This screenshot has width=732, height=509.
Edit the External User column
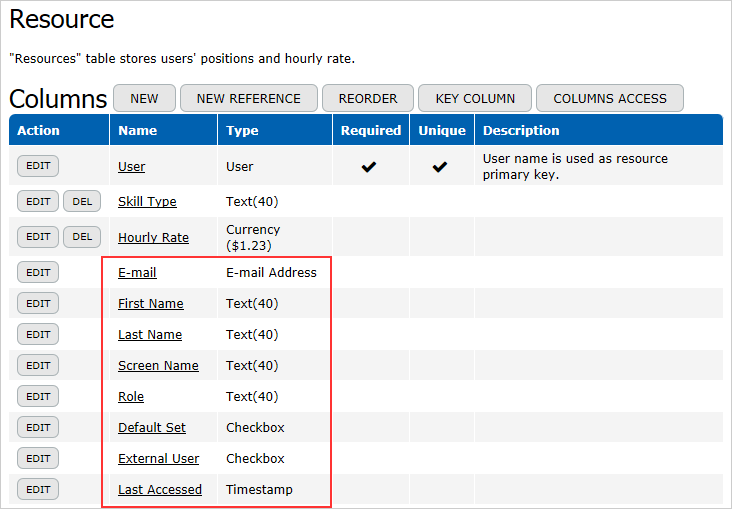click(38, 458)
